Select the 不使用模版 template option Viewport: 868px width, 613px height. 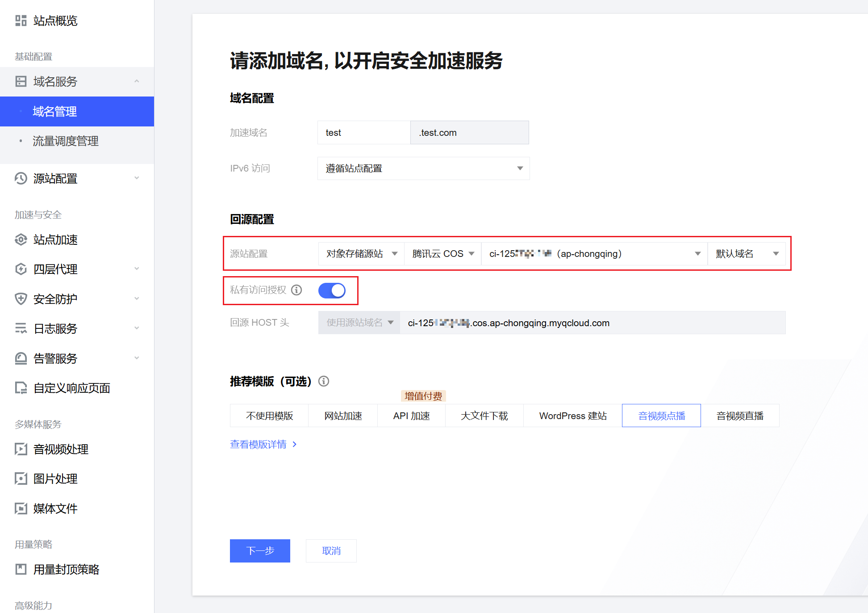pyautogui.click(x=269, y=416)
